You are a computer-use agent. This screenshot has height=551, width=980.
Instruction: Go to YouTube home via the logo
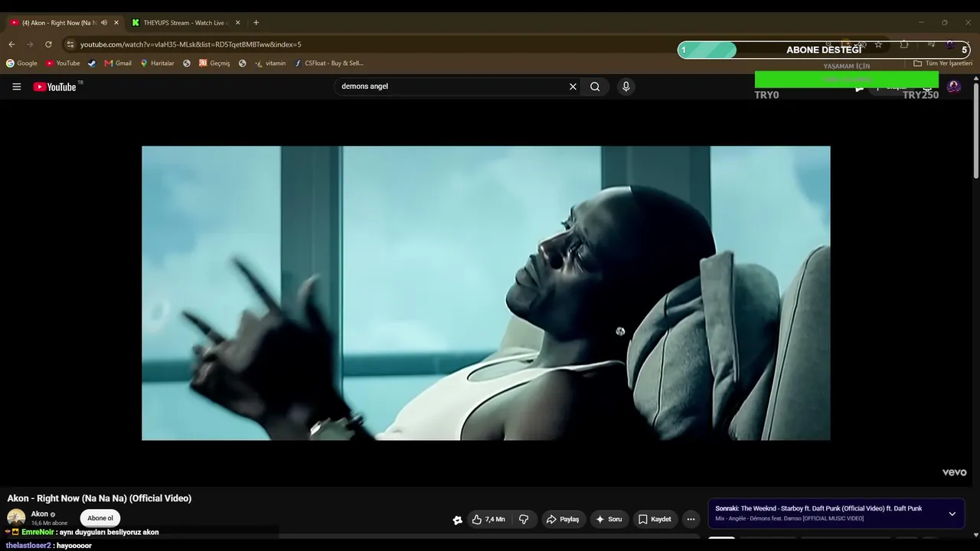(55, 86)
